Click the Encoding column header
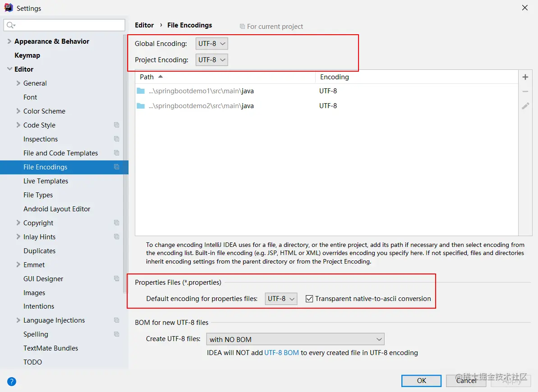The height and width of the screenshot is (392, 538). coord(417,77)
